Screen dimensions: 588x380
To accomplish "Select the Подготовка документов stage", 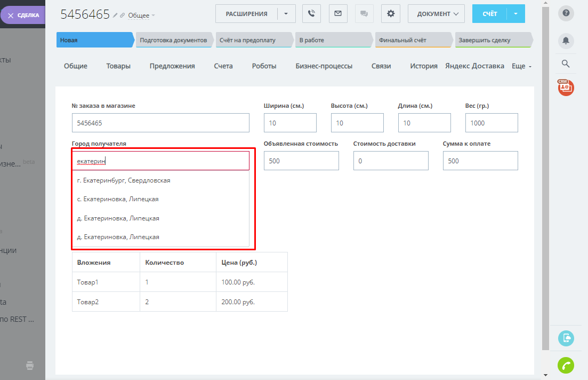I will [173, 40].
